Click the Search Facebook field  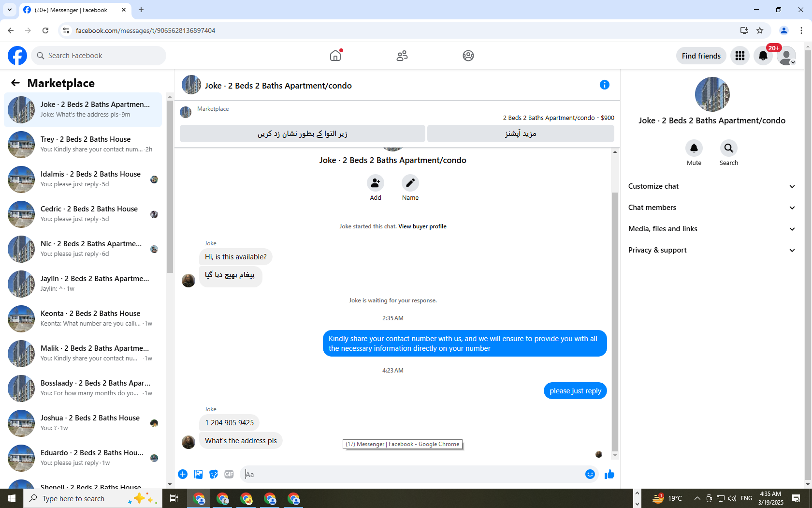pos(99,56)
